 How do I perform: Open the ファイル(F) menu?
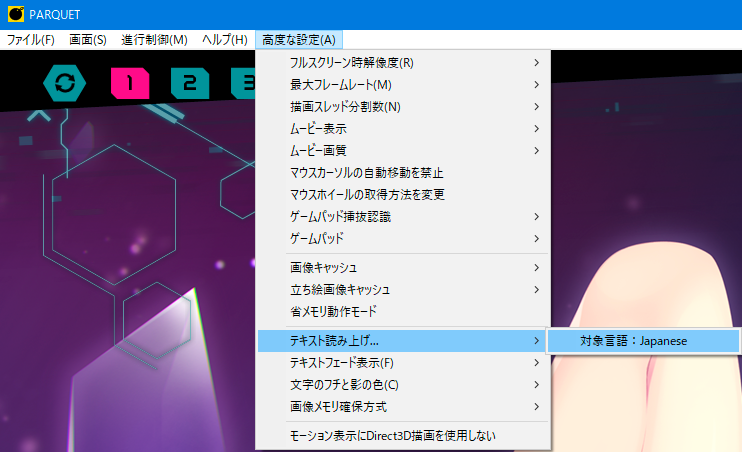(x=31, y=40)
